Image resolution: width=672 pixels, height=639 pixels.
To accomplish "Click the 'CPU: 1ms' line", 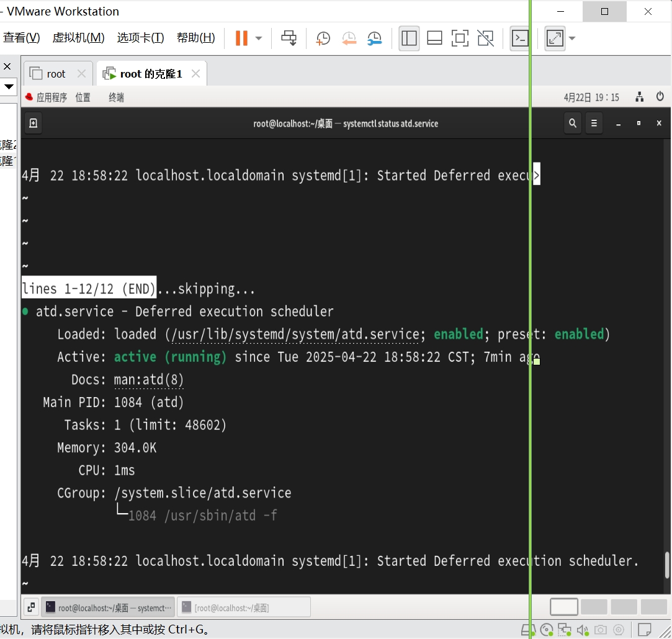I will (x=106, y=471).
